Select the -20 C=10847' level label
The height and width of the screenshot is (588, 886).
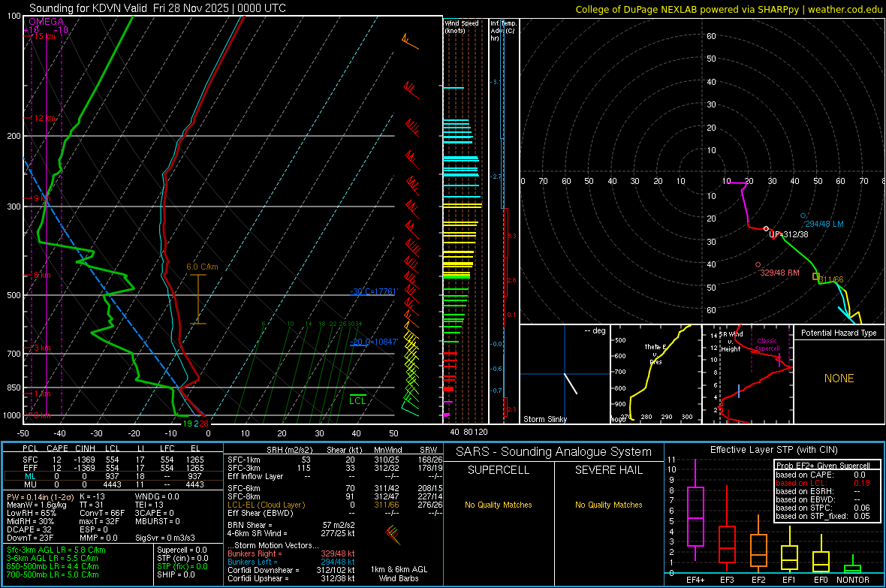click(374, 342)
